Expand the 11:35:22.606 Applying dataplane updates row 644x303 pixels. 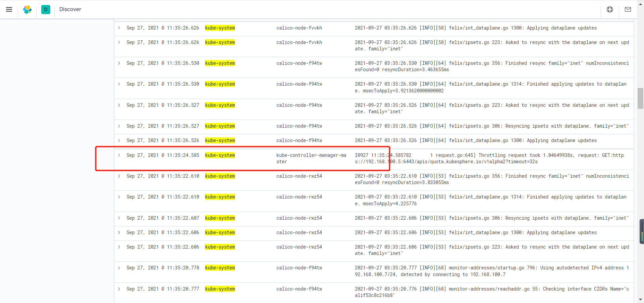119,232
